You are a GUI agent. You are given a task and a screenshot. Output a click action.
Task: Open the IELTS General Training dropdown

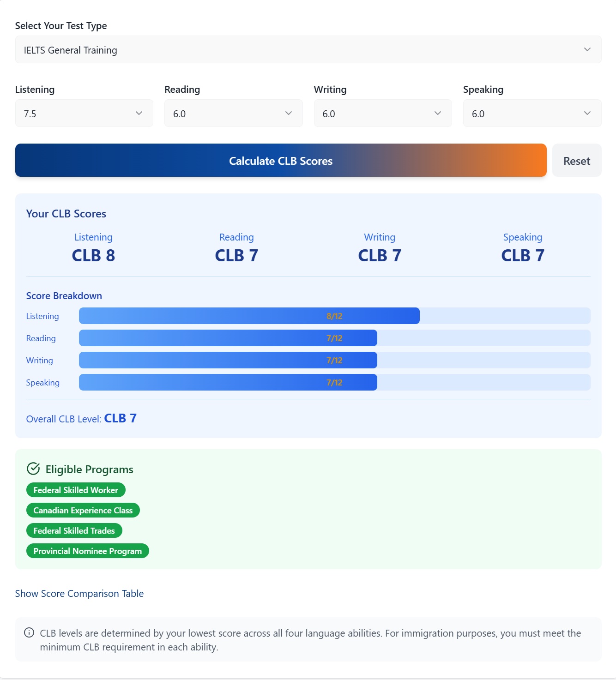point(308,49)
